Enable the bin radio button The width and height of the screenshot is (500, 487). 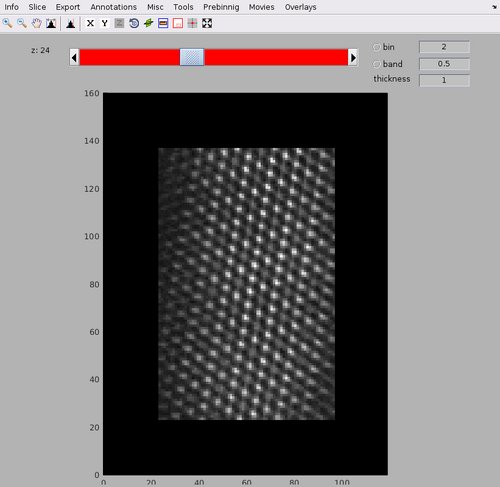point(376,47)
